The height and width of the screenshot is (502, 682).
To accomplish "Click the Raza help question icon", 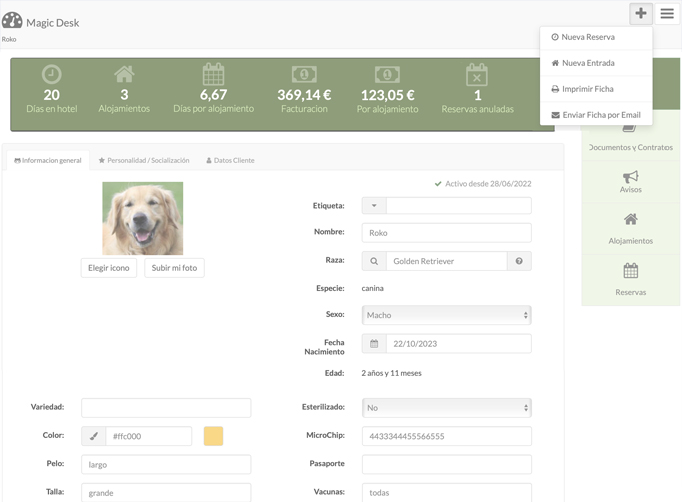I will click(519, 261).
